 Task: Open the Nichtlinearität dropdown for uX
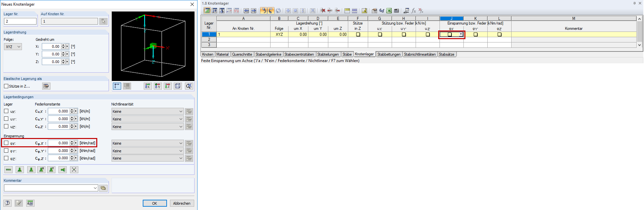[x=147, y=111]
